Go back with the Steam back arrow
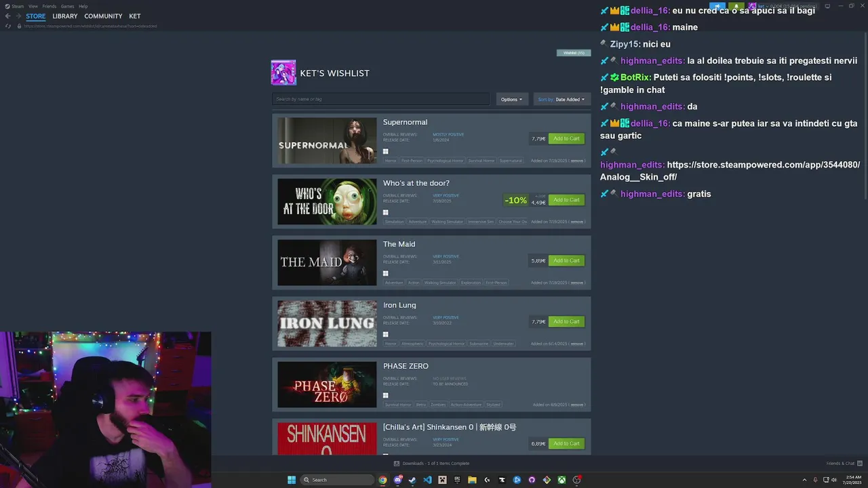The image size is (868, 488). pyautogui.click(x=8, y=16)
